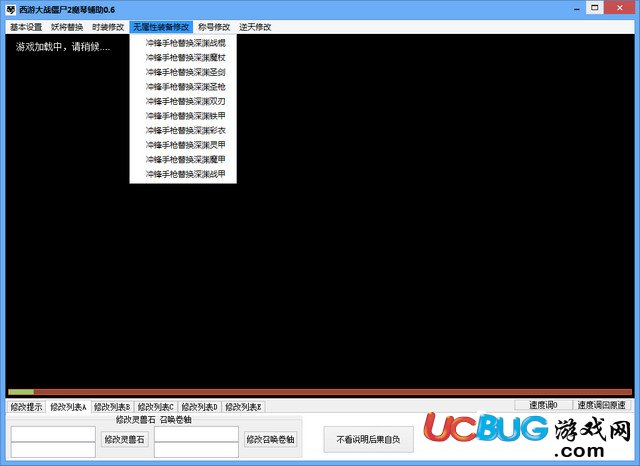
Task: Select 冲锋手枪替换深渊彩衣 entry
Action: tap(183, 131)
